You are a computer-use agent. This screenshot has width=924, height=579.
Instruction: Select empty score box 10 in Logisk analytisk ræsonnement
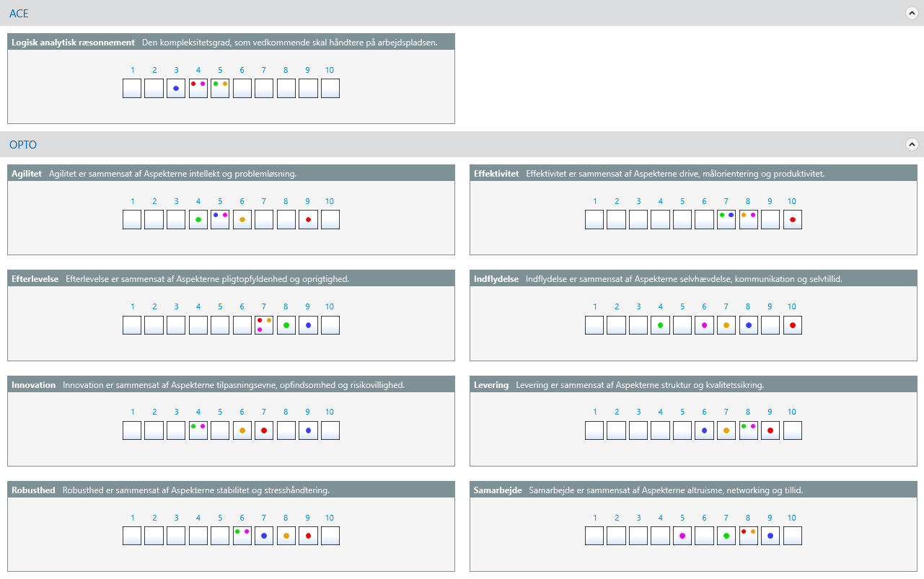[x=330, y=89]
